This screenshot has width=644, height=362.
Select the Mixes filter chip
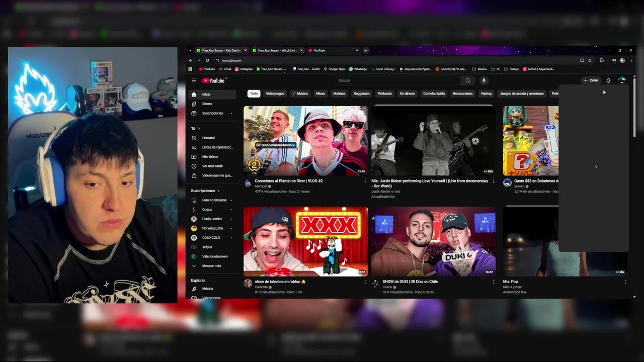coord(320,94)
